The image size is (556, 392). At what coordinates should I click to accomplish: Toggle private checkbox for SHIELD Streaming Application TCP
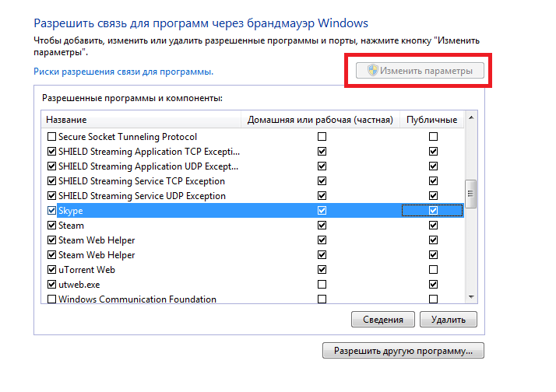pyautogui.click(x=322, y=151)
